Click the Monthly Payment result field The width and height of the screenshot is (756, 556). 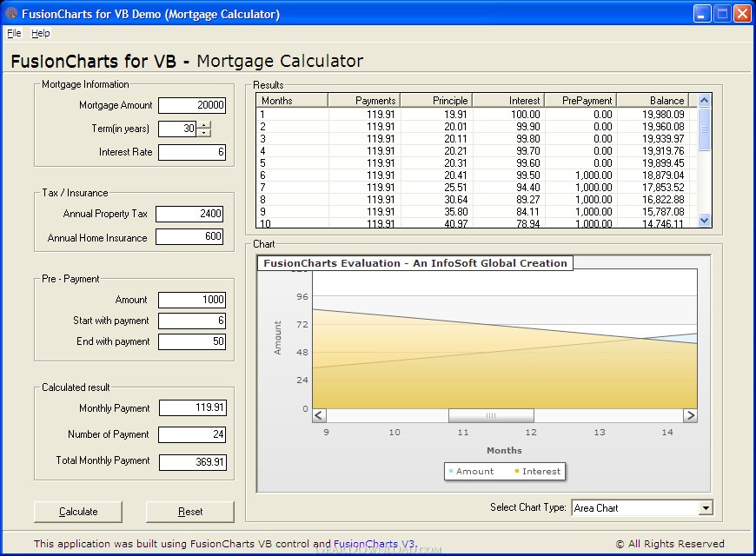click(x=192, y=408)
